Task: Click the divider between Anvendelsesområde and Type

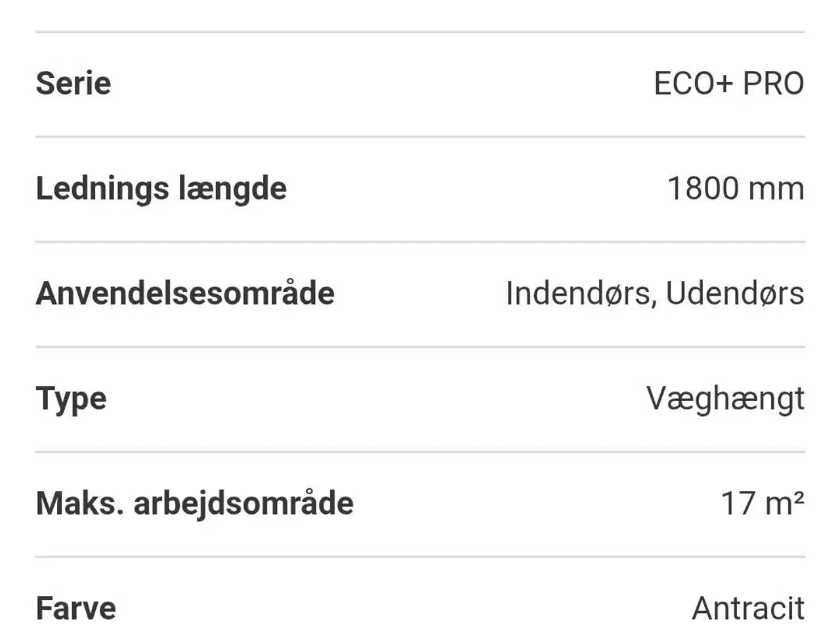Action: 420,346
